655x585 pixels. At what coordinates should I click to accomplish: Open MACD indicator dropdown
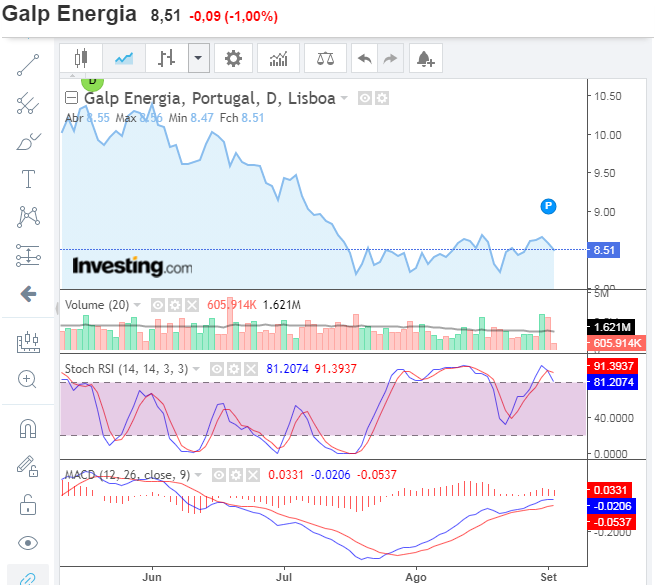pos(198,475)
